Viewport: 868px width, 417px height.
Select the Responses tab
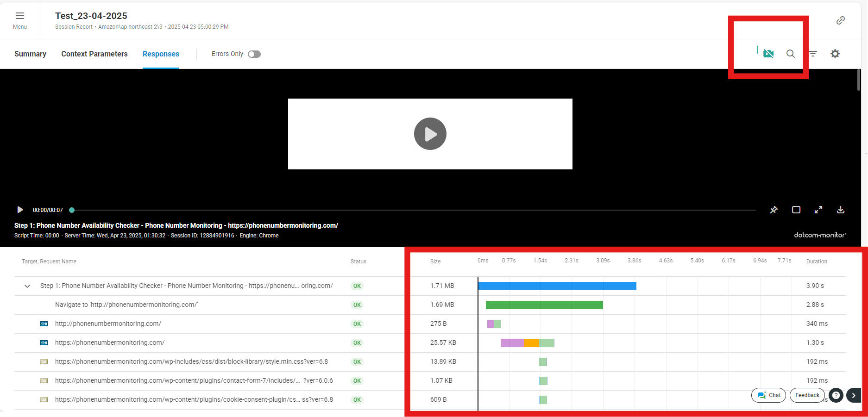click(x=161, y=54)
